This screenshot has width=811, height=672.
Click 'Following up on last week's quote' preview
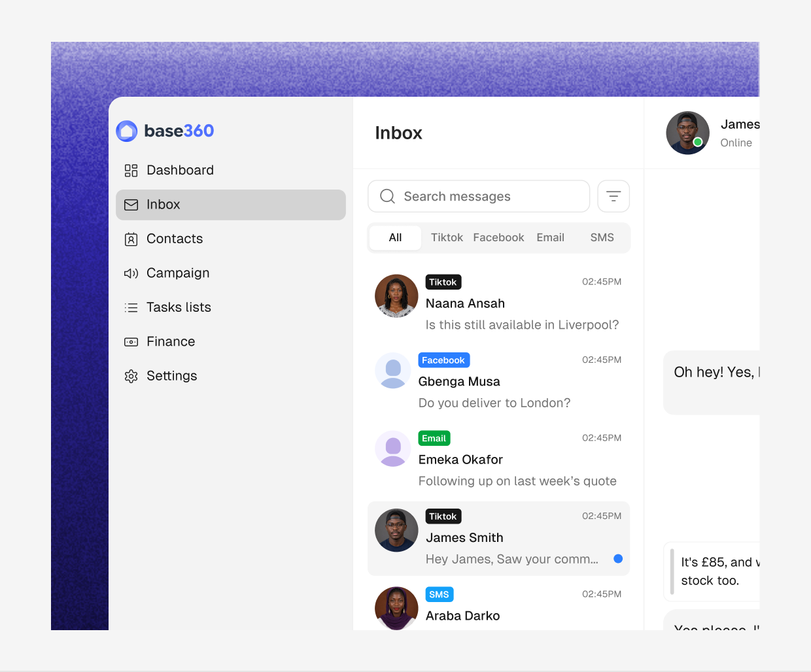pos(517,481)
